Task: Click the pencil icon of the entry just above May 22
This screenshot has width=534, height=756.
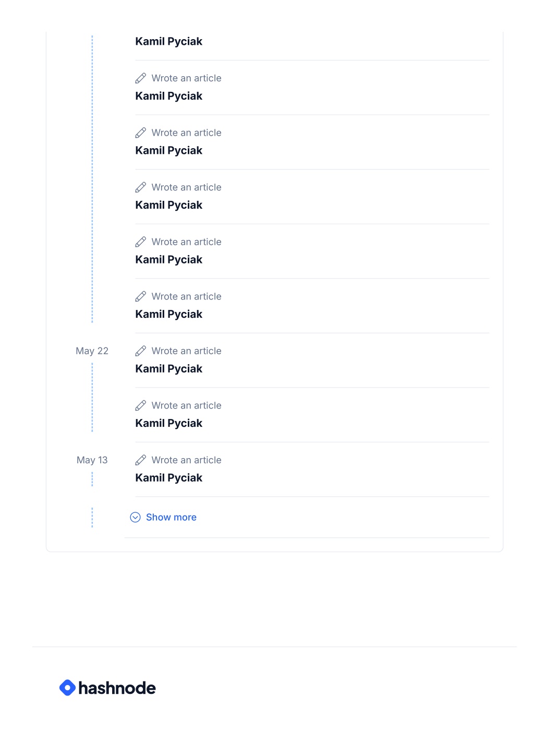Action: 141,296
